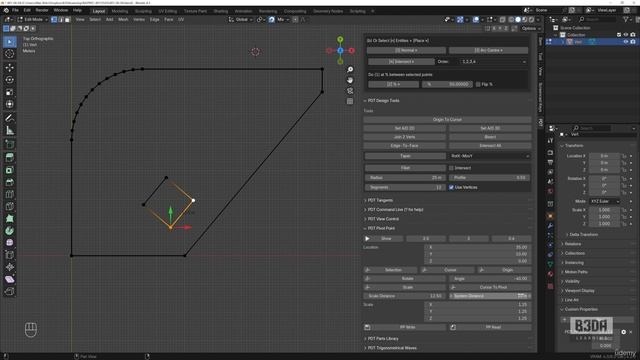Select the Rotate tool in the toolbar
Viewport: 640px width, 360px height.
click(9, 80)
